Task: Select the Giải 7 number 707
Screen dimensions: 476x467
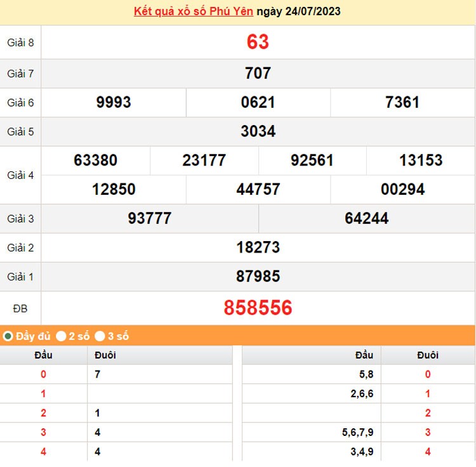Action: pyautogui.click(x=258, y=74)
